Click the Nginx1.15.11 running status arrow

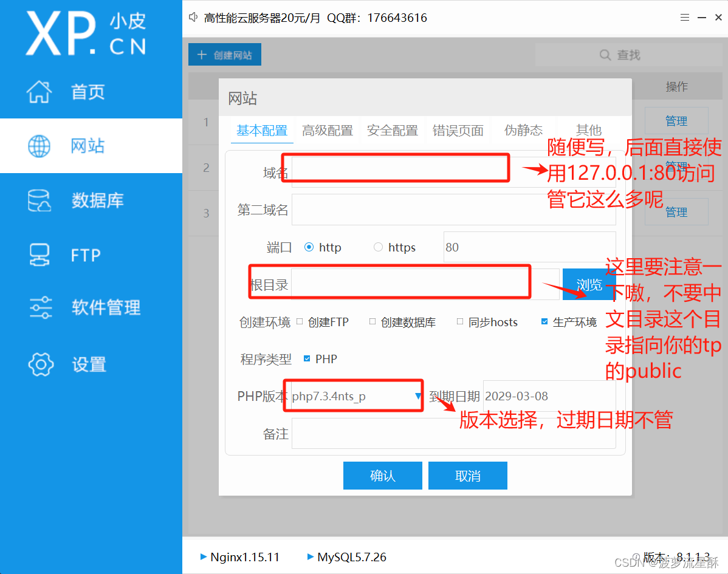tap(203, 556)
